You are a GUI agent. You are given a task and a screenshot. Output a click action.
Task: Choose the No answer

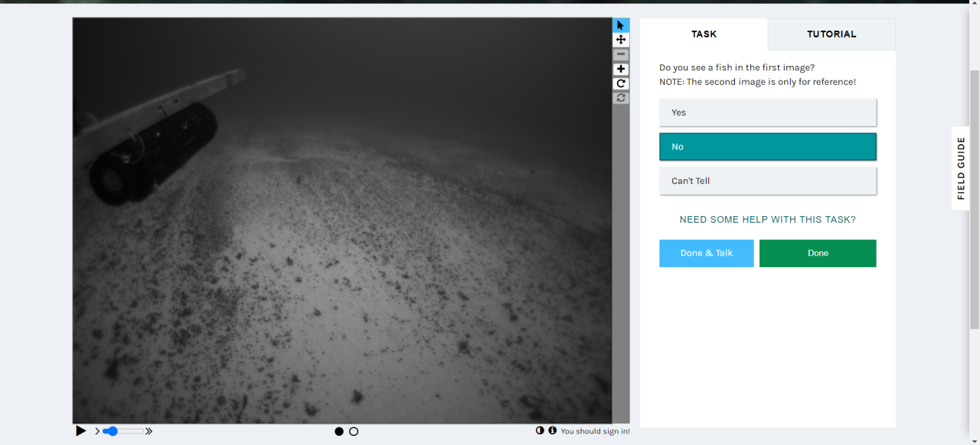coord(768,147)
